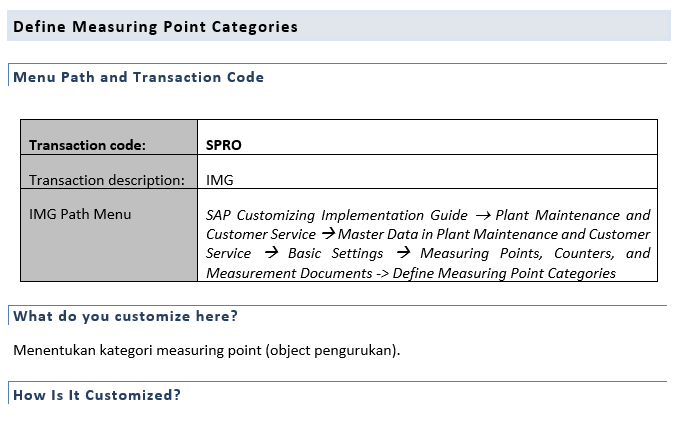Viewport: 691px width, 421px height.
Task: Click the 'Transaction code:' label cell
Action: pyautogui.click(x=109, y=137)
